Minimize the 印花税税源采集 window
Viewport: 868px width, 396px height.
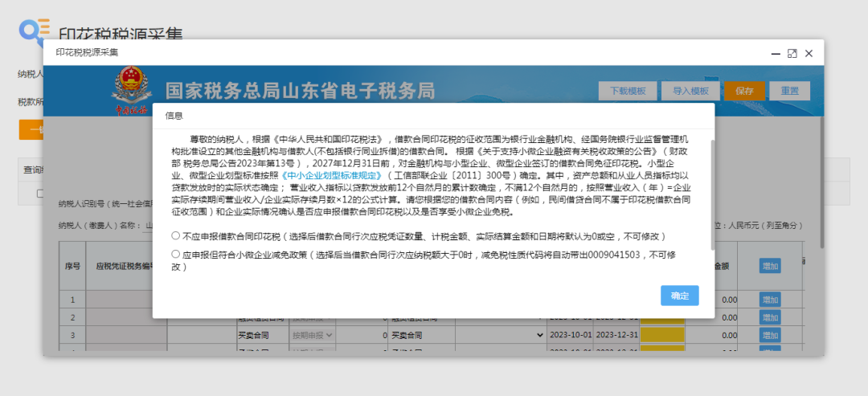click(776, 54)
